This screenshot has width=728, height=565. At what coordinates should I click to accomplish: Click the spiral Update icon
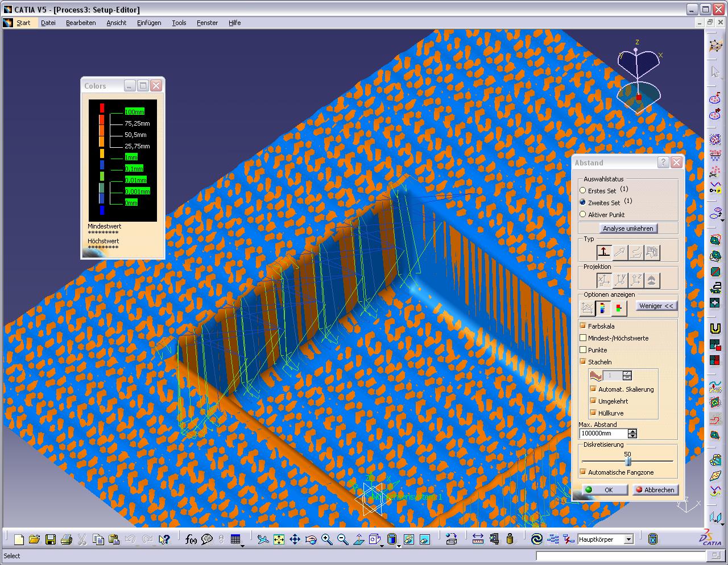(x=536, y=539)
